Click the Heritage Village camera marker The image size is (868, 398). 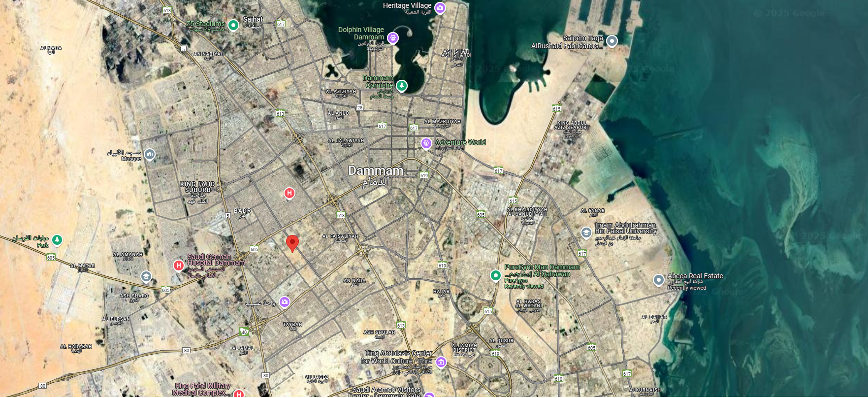(440, 8)
